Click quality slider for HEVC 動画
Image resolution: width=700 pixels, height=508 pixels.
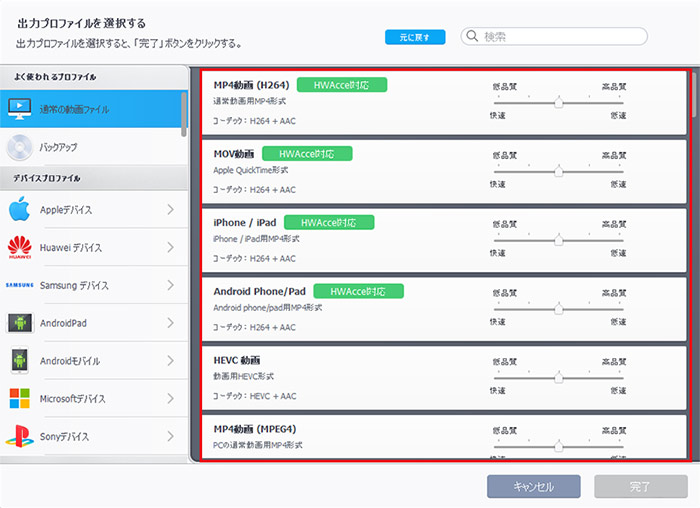[x=558, y=377]
